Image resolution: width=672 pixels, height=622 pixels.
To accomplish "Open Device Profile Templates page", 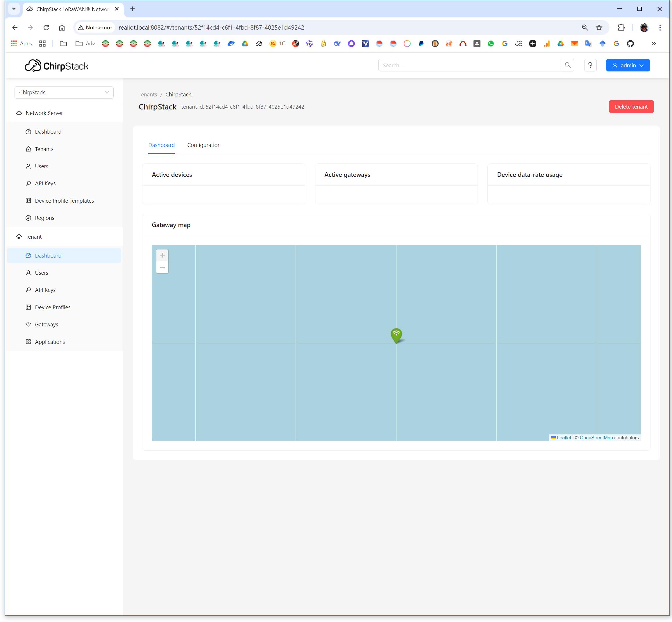I will pos(64,201).
